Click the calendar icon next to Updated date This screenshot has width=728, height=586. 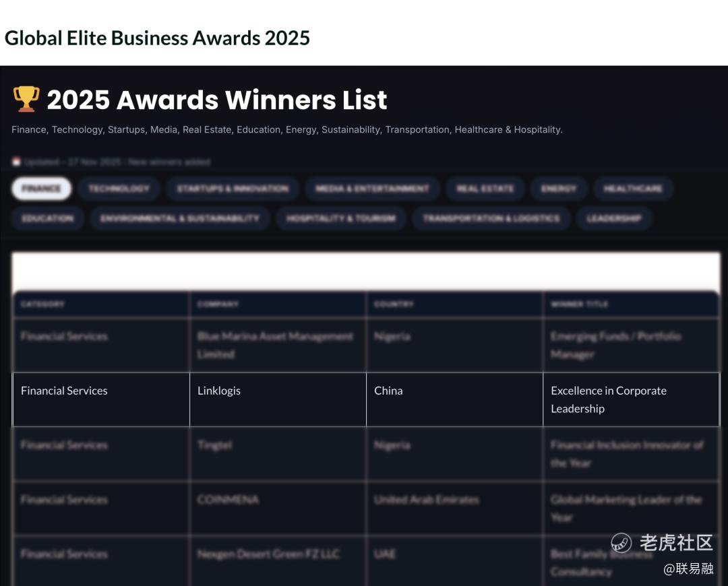pos(16,162)
